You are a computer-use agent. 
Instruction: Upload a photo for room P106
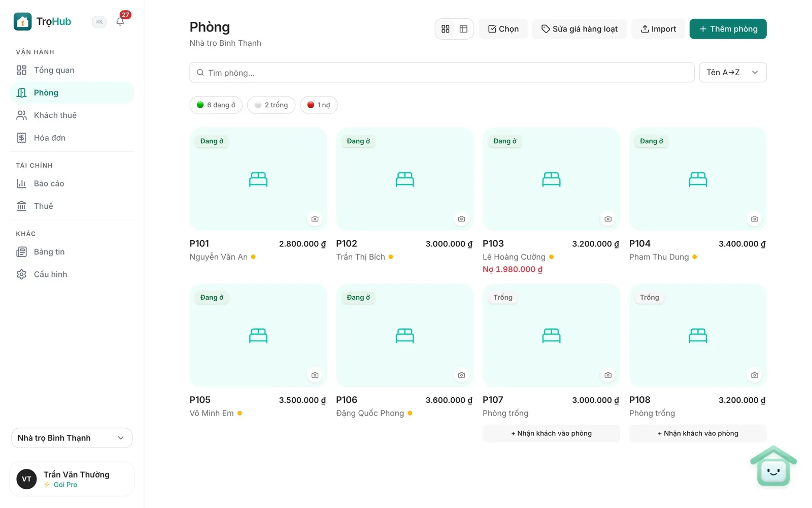pos(461,375)
